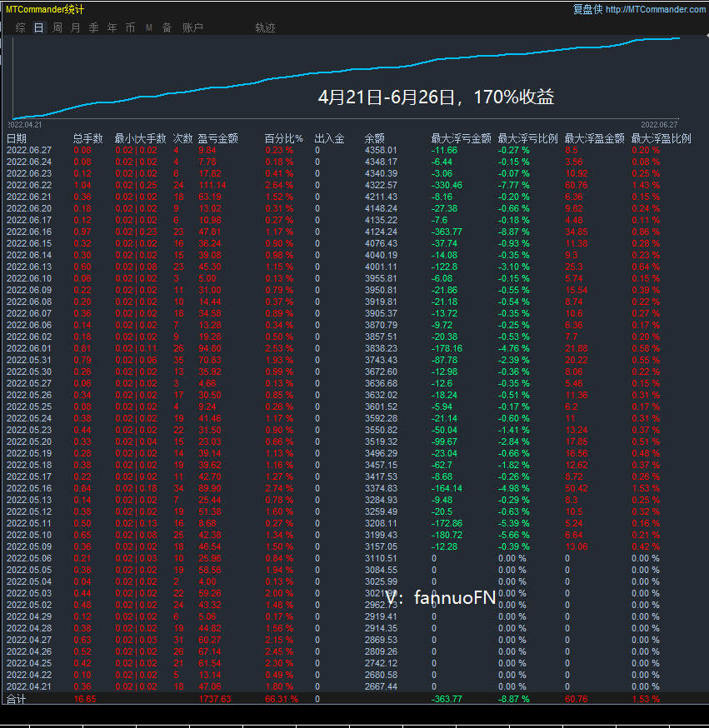The width and height of the screenshot is (709, 728).
Task: Click the 2022.05.16 date cell
Action: [29, 488]
